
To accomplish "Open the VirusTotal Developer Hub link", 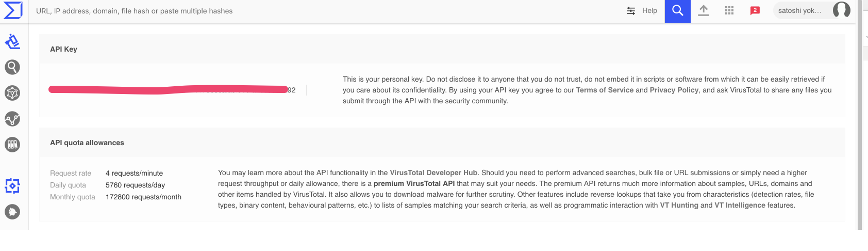I will [433, 172].
